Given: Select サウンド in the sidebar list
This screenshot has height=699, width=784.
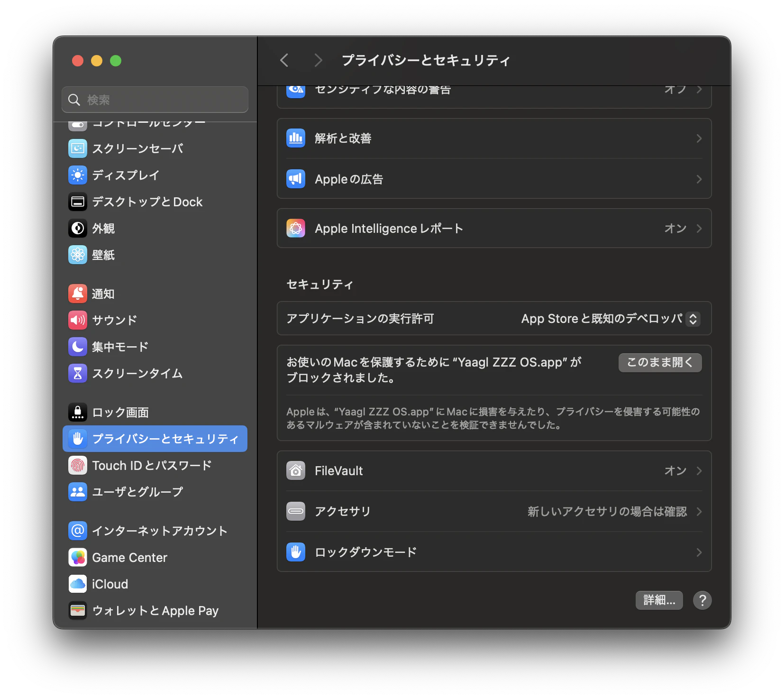Looking at the screenshot, I should pyautogui.click(x=155, y=320).
